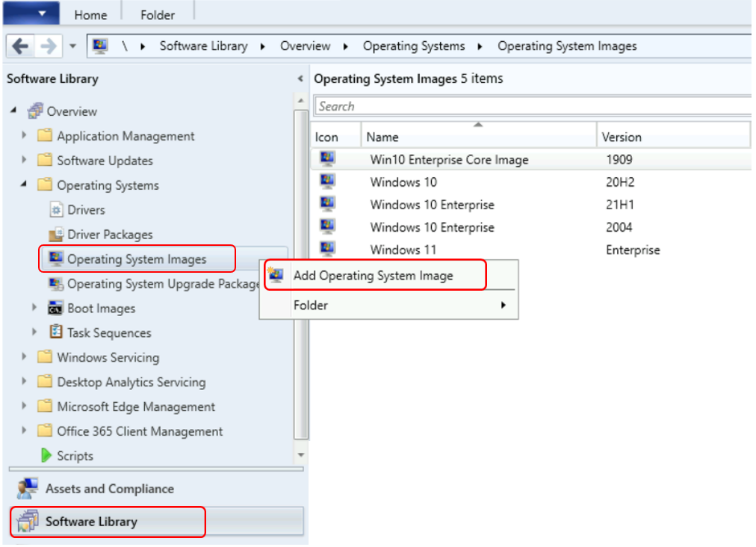
Task: Go forward with the navigation arrow
Action: (48, 46)
